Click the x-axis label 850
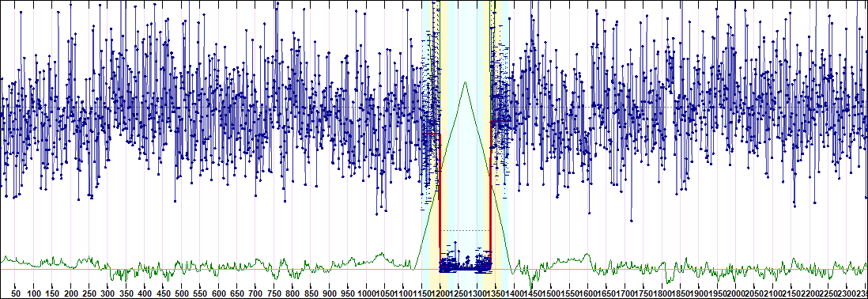Viewport: 868px width, 299px height. click(x=311, y=293)
